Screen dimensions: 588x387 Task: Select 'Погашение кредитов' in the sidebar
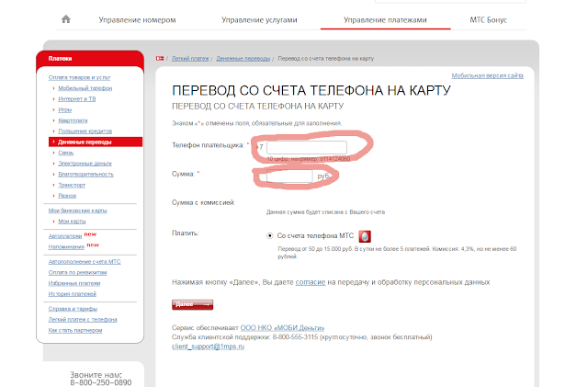85,131
